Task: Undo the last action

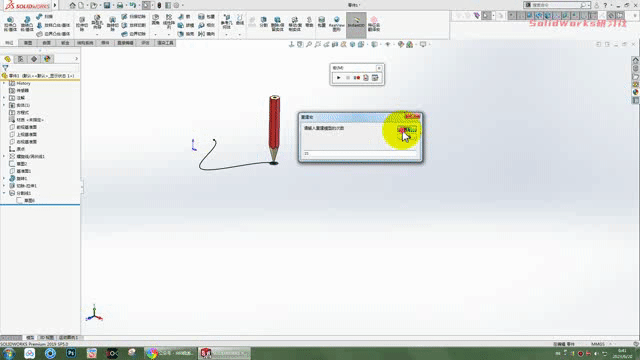Action: tap(133, 5)
